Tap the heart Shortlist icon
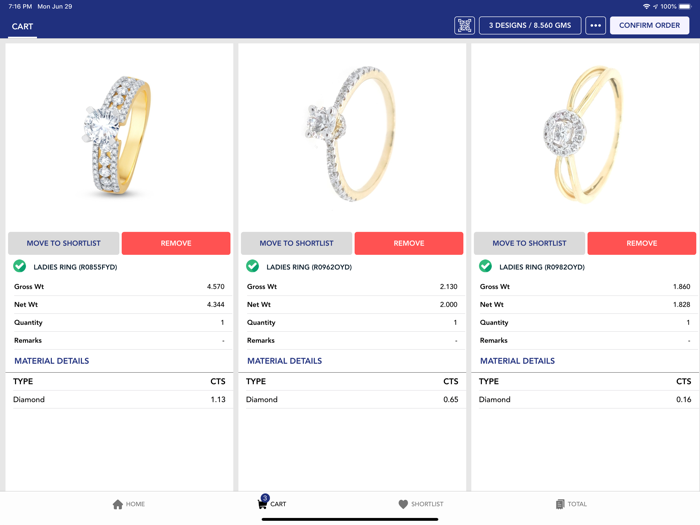The height and width of the screenshot is (525, 700). 403,504
